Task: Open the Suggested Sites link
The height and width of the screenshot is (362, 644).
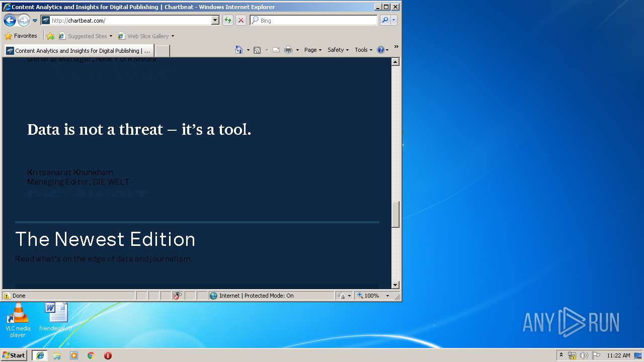Action: (85, 36)
